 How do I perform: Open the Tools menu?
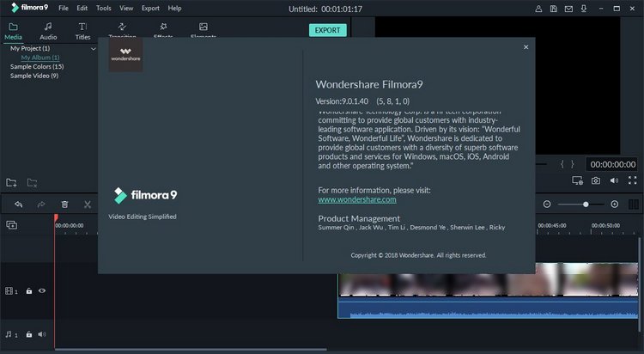point(104,9)
